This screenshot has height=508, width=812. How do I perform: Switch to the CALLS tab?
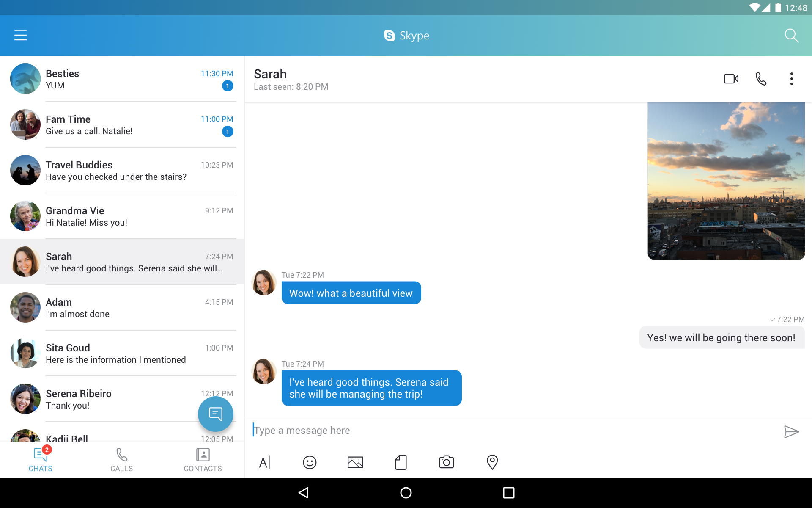click(121, 459)
